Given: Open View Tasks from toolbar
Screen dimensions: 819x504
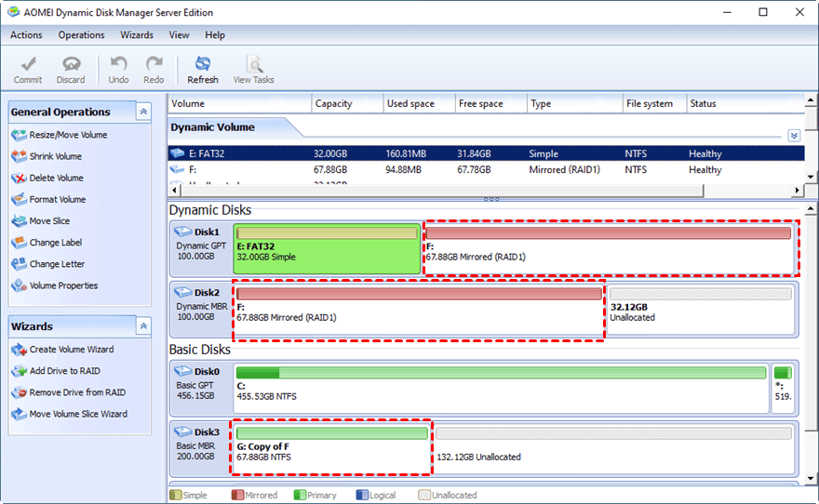Looking at the screenshot, I should tap(254, 70).
